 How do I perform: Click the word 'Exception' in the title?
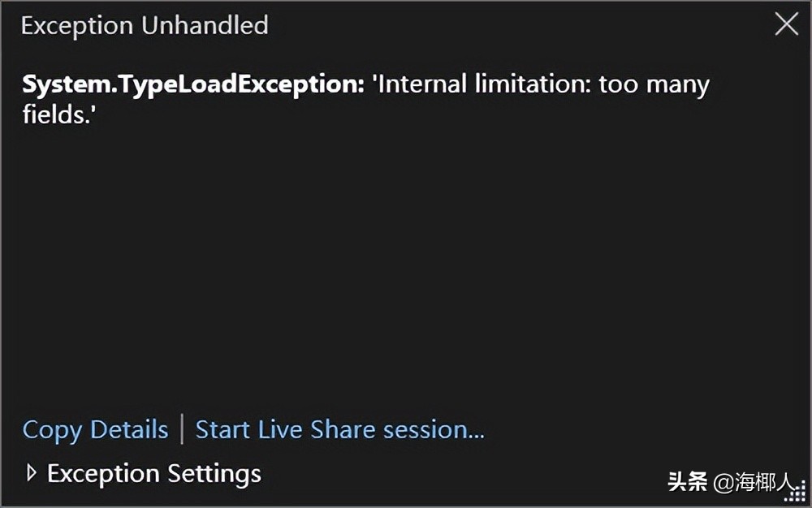pos(78,26)
